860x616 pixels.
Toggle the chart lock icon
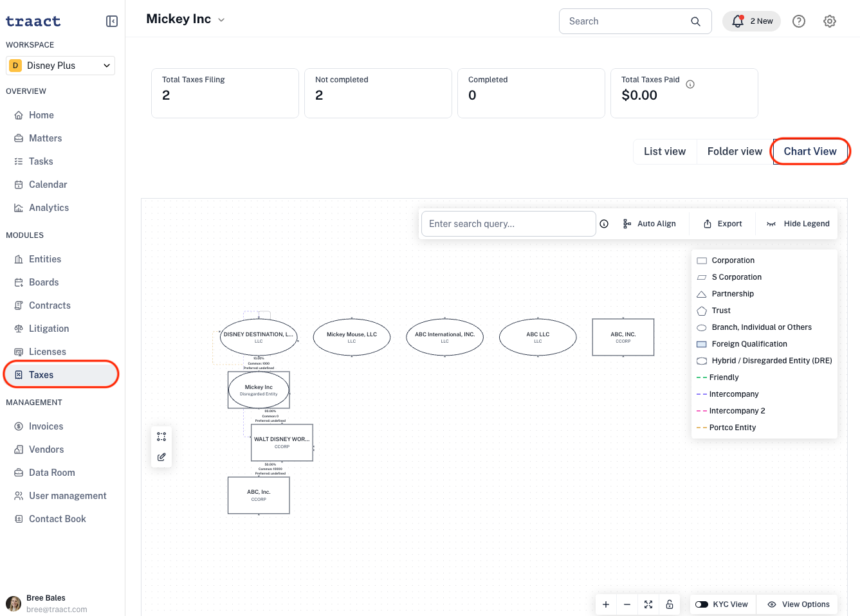(x=670, y=604)
